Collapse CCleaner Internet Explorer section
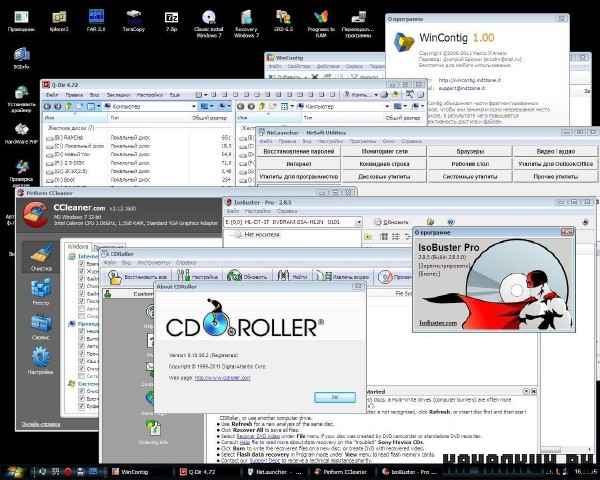 tap(71, 256)
